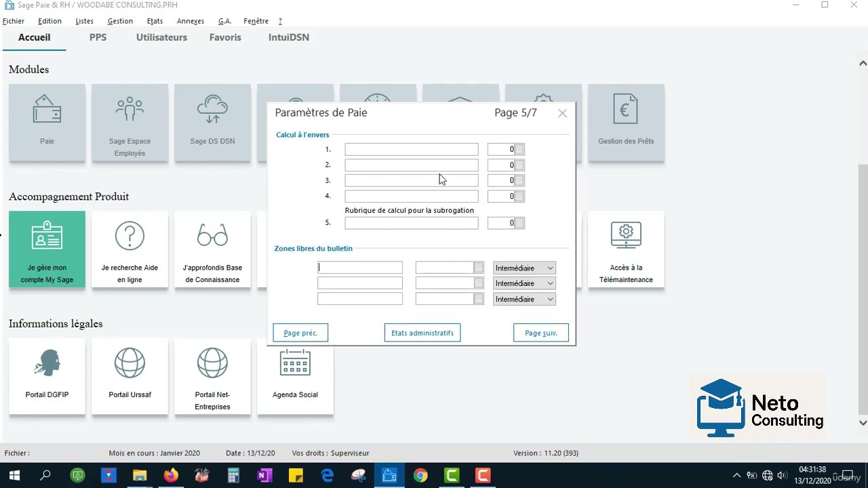Open rubrique selector for subrogation row 5
This screenshot has width=868, height=488.
[519, 222]
